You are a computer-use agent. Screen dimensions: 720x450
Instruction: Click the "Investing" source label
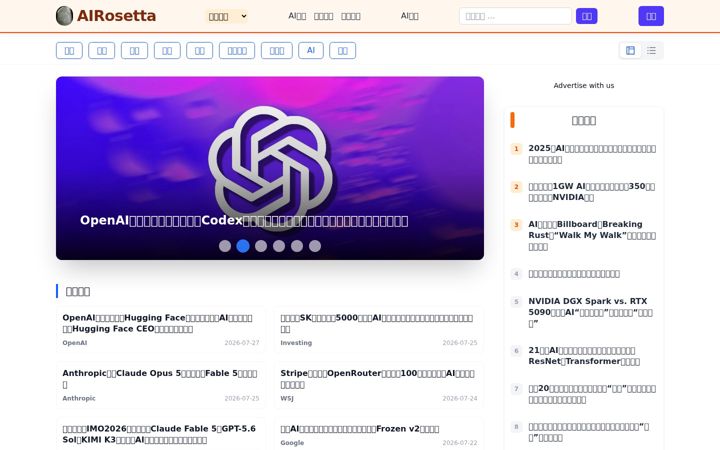tap(296, 343)
